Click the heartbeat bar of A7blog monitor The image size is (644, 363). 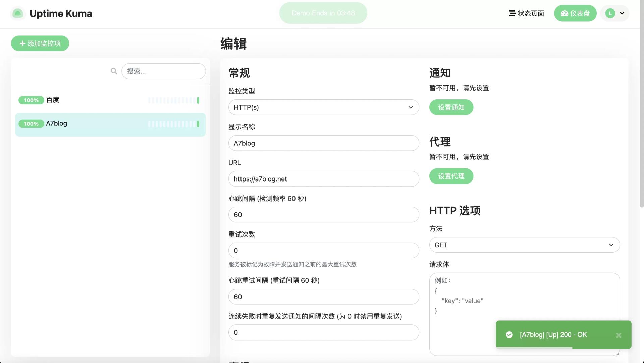point(174,124)
